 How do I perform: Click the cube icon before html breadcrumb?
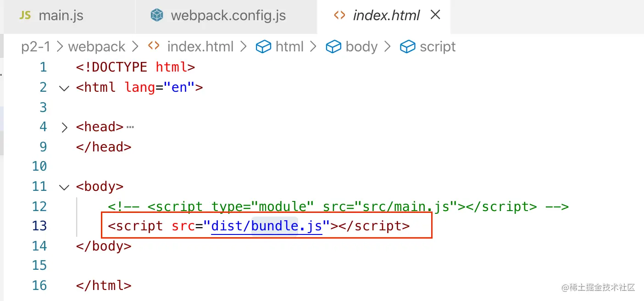[263, 47]
